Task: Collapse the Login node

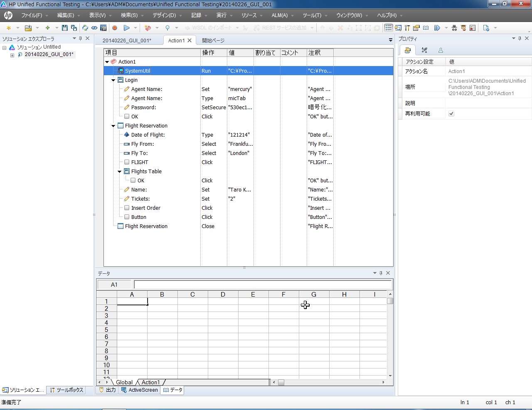Action: click(113, 80)
